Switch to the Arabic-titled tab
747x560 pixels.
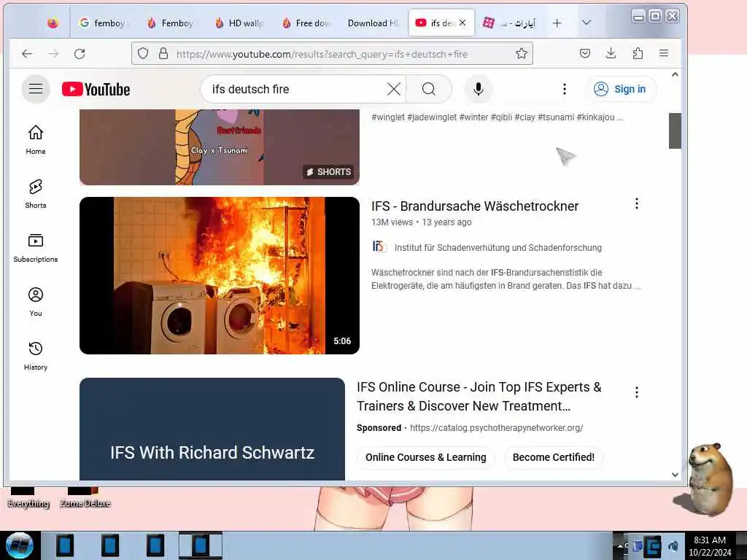tap(510, 23)
